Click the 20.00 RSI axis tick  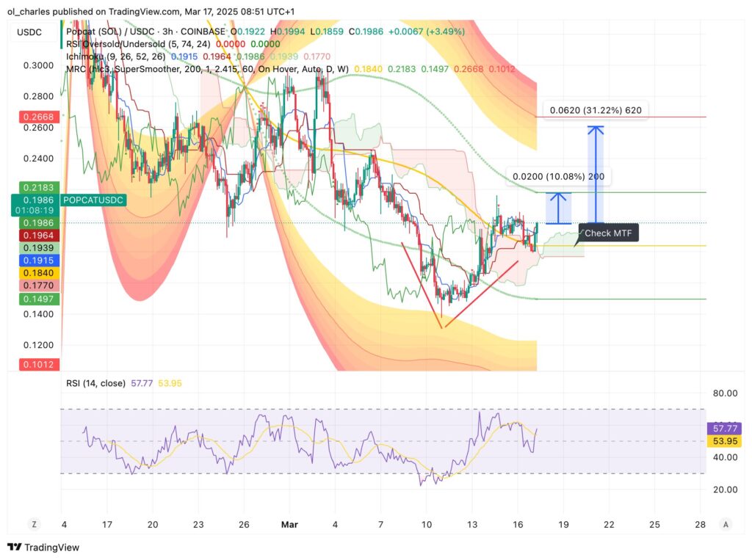click(x=725, y=490)
